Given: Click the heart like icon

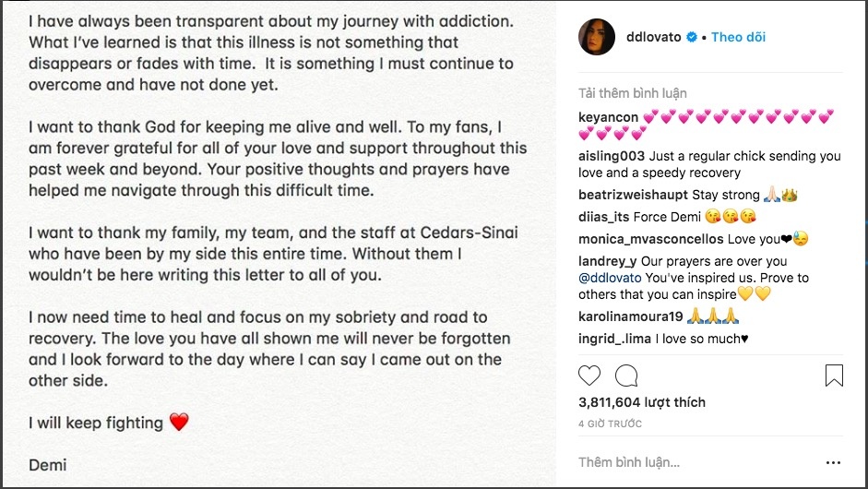Looking at the screenshot, I should point(589,376).
